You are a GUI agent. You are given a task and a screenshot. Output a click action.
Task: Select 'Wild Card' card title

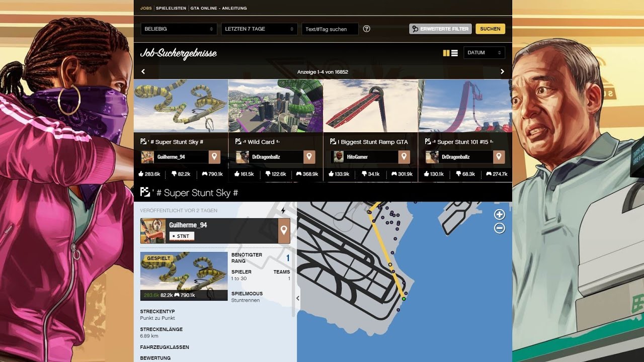(261, 142)
